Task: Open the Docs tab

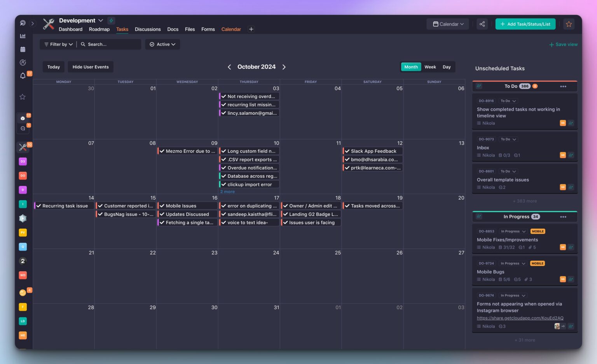Action: pos(173,29)
